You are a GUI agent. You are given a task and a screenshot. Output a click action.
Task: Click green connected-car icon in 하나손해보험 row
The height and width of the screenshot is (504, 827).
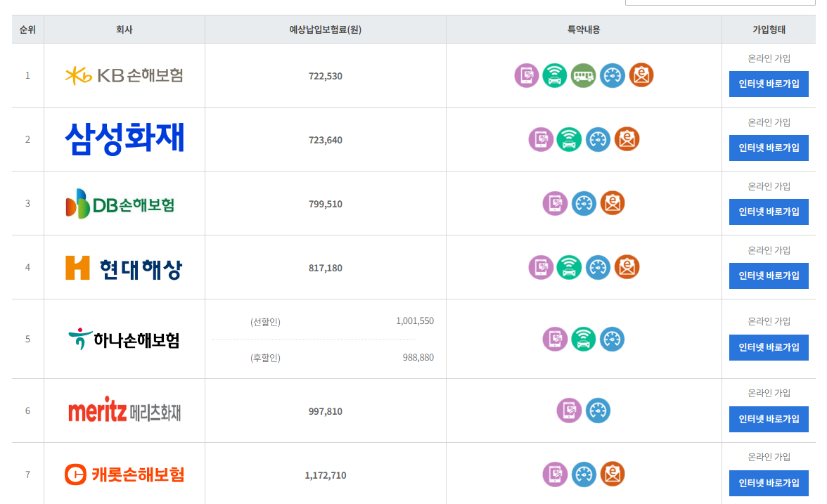tap(584, 339)
